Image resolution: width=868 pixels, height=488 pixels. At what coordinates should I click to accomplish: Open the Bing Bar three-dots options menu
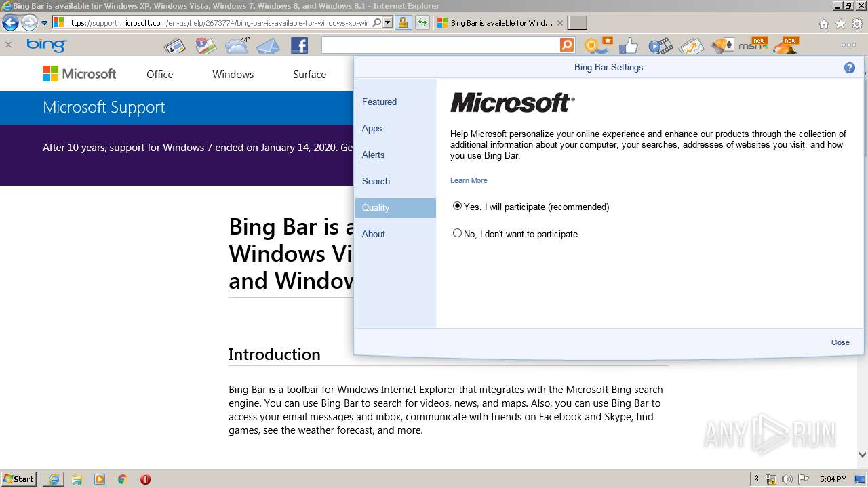[848, 45]
